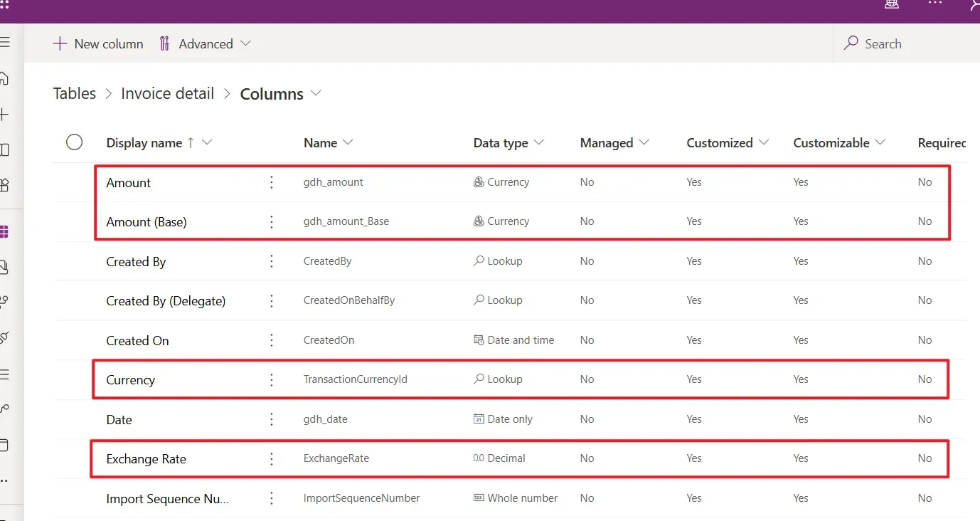The image size is (980, 521).
Task: Open the three-dot menu for Exchange Rate row
Action: [x=271, y=459]
